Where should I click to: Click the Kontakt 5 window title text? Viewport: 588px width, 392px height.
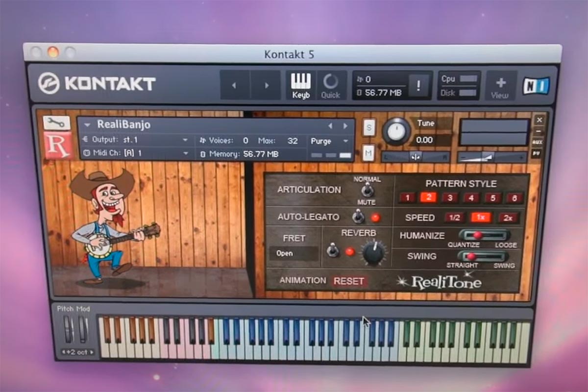(x=289, y=54)
